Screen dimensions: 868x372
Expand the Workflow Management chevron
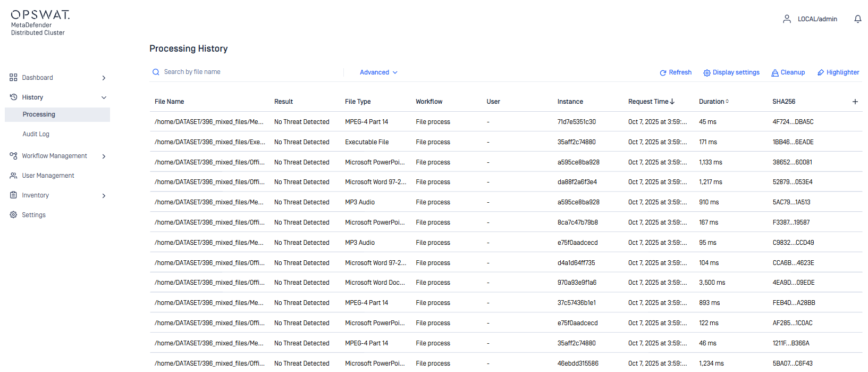coord(104,156)
